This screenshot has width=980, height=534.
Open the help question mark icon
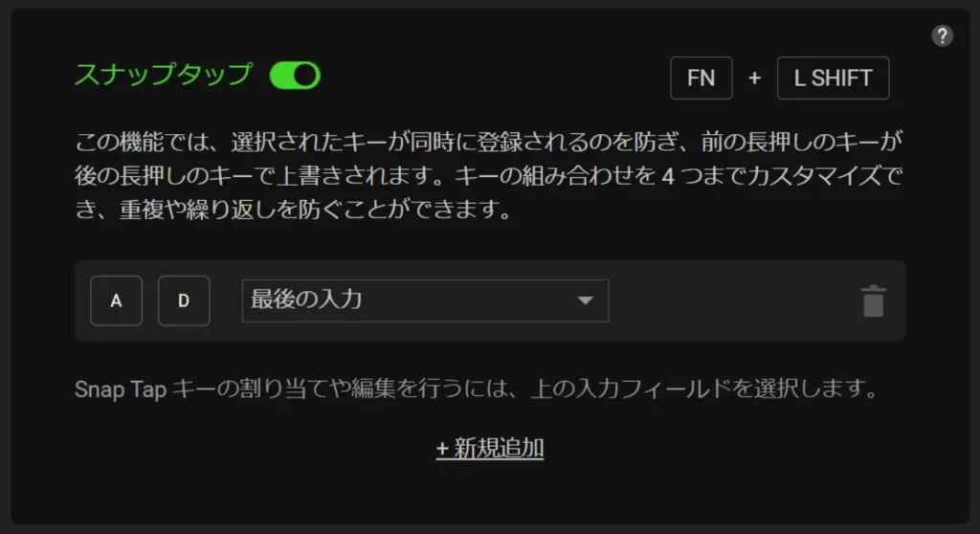click(942, 35)
